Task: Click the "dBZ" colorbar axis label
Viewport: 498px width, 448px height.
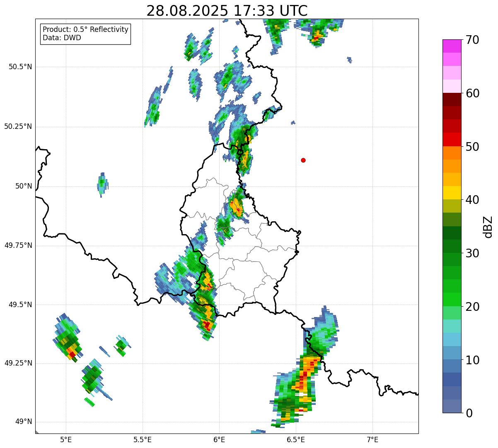Action: (x=488, y=227)
